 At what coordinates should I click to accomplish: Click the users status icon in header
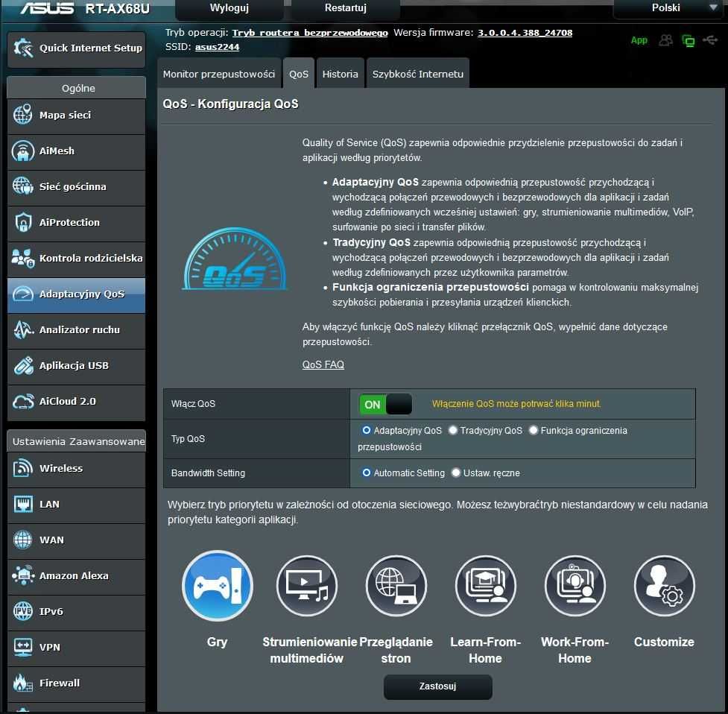tap(666, 40)
